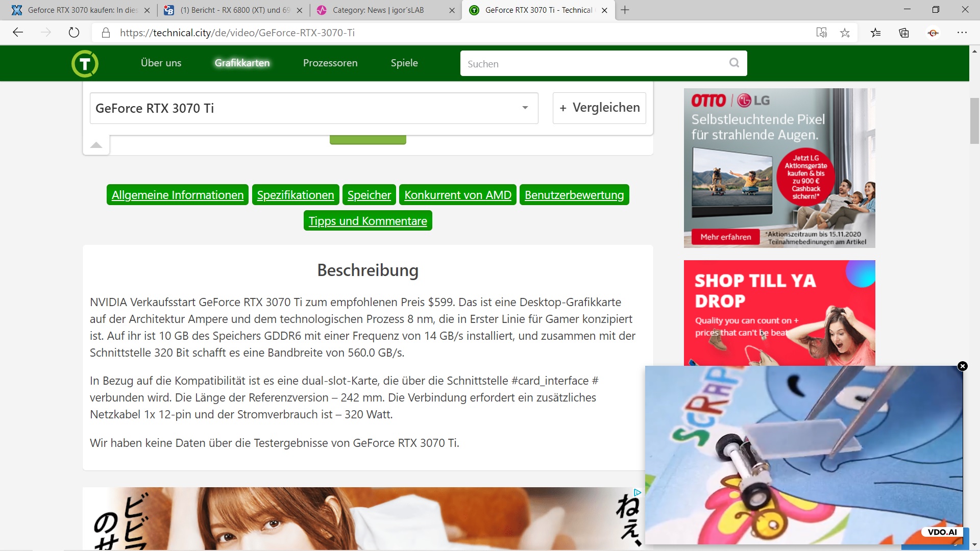Click the vertical page scrollbar thumb
This screenshot has width=980, height=551.
click(x=974, y=120)
